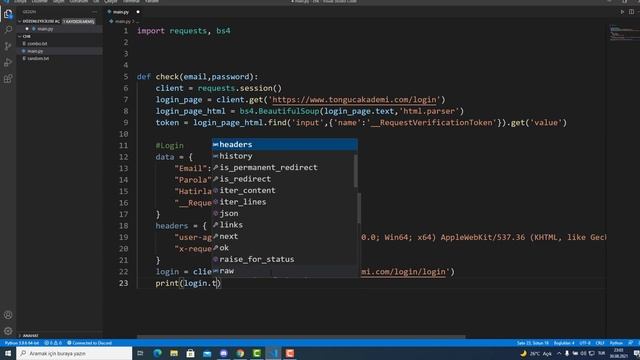Choose links from the autocomplete list
The height and width of the screenshot is (360, 640).
pos(284,224)
